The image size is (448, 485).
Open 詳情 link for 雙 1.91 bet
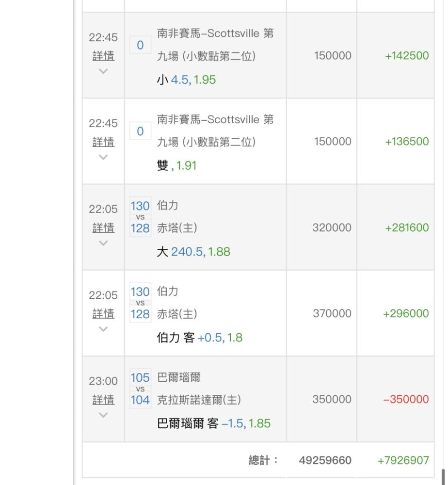[103, 142]
